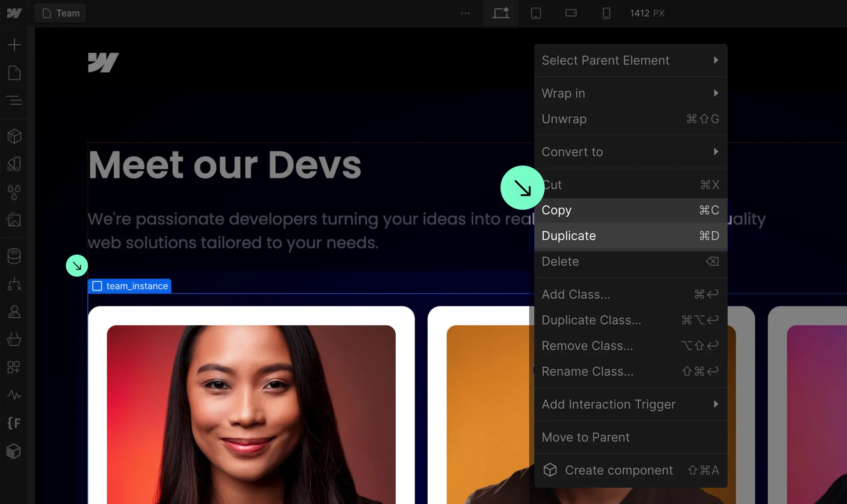
Task: Choose Add Class... menu entry
Action: pyautogui.click(x=631, y=294)
